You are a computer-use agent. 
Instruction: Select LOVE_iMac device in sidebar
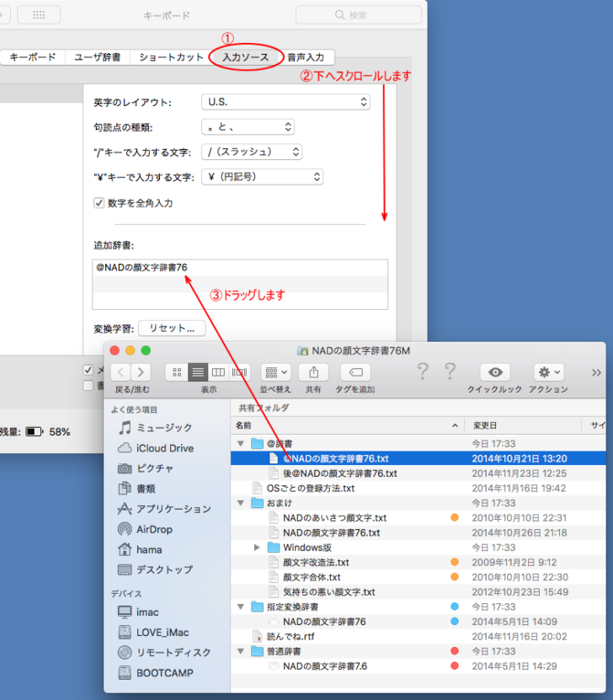(153, 633)
